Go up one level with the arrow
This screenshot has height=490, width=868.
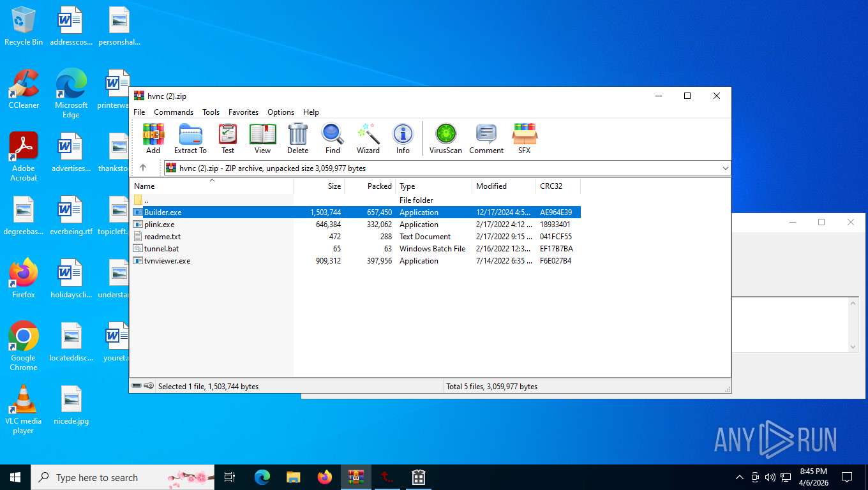(x=143, y=168)
